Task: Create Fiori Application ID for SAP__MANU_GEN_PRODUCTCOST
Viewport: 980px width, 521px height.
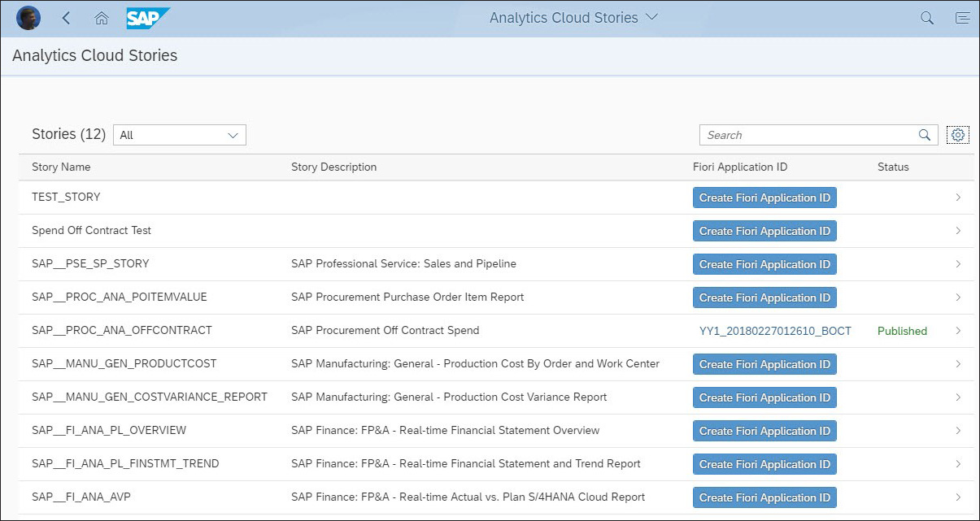Action: click(764, 364)
